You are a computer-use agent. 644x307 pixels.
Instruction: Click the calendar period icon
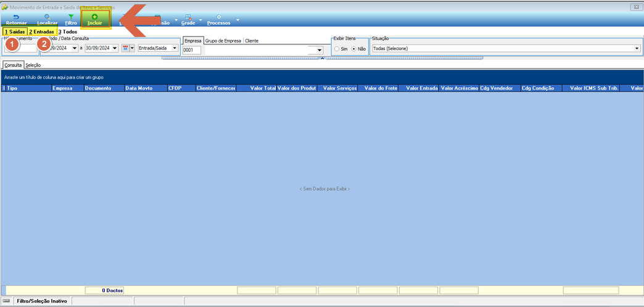pos(125,48)
